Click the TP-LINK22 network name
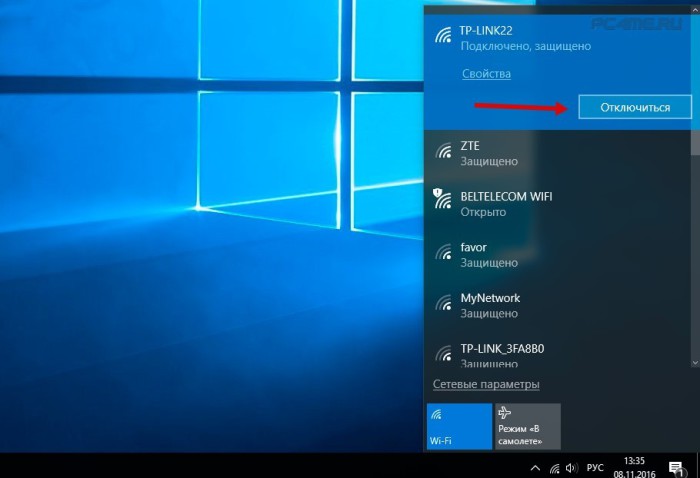Screen dimensions: 700x478 click(x=486, y=31)
